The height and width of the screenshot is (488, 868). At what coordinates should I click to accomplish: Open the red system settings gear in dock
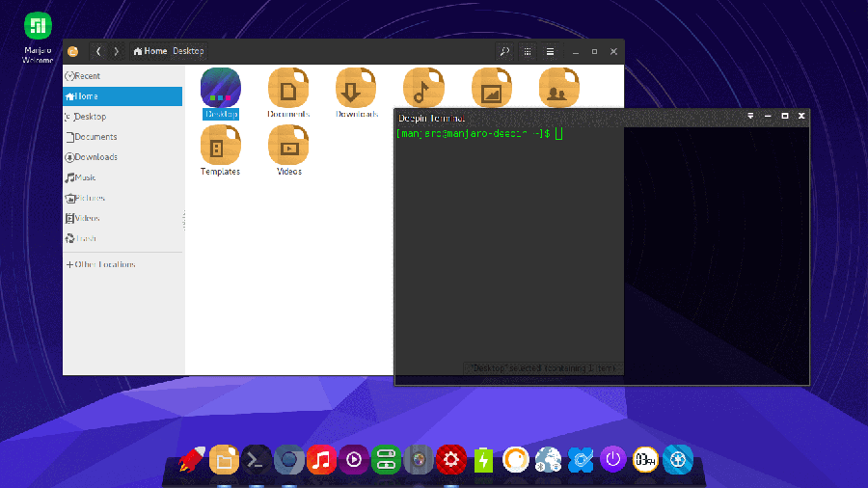tap(450, 460)
